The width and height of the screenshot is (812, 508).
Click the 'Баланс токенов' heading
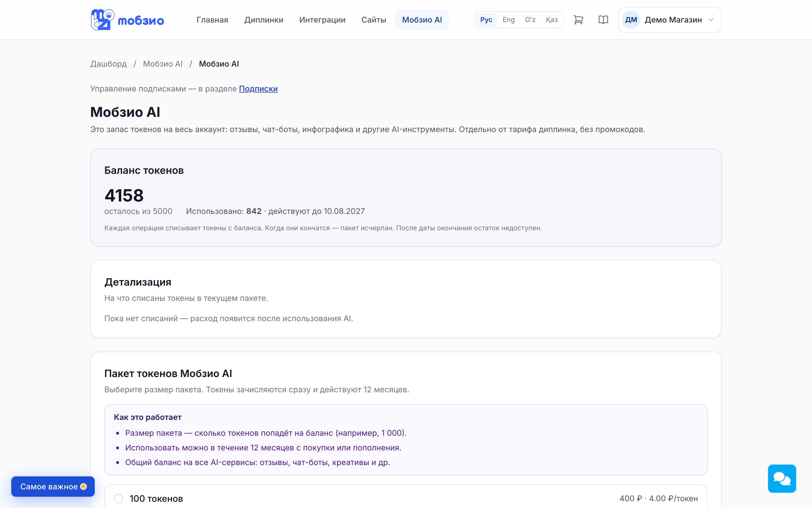144,170
